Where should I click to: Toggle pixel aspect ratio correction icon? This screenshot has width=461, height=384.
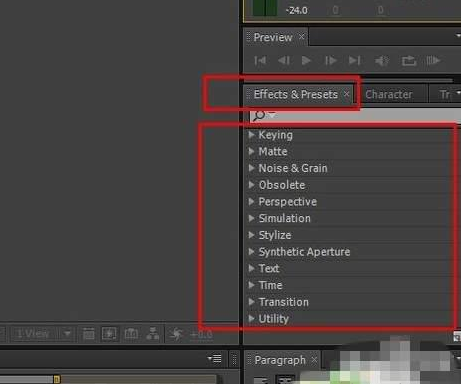pos(88,334)
